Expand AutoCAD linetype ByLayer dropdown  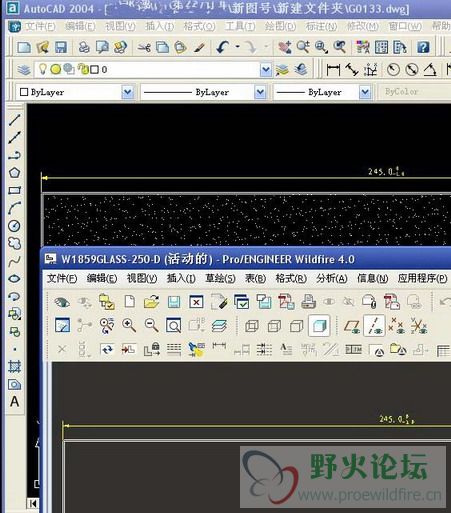(260, 92)
